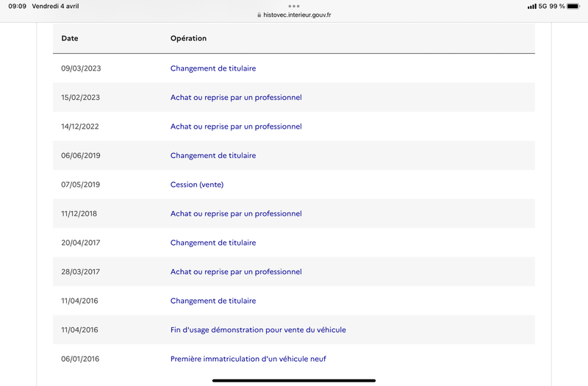
Task: Open Fin d'usage démonstration pour vente entry
Action: pos(258,330)
